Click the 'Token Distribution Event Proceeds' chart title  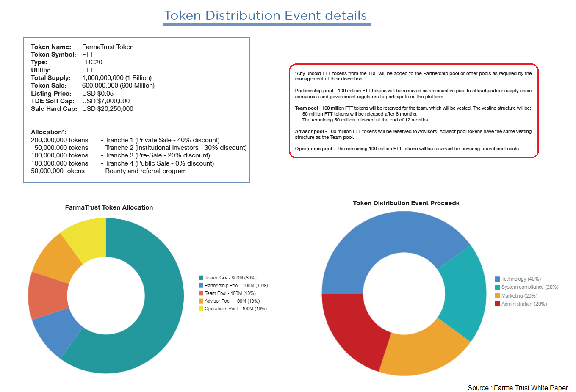(x=406, y=203)
